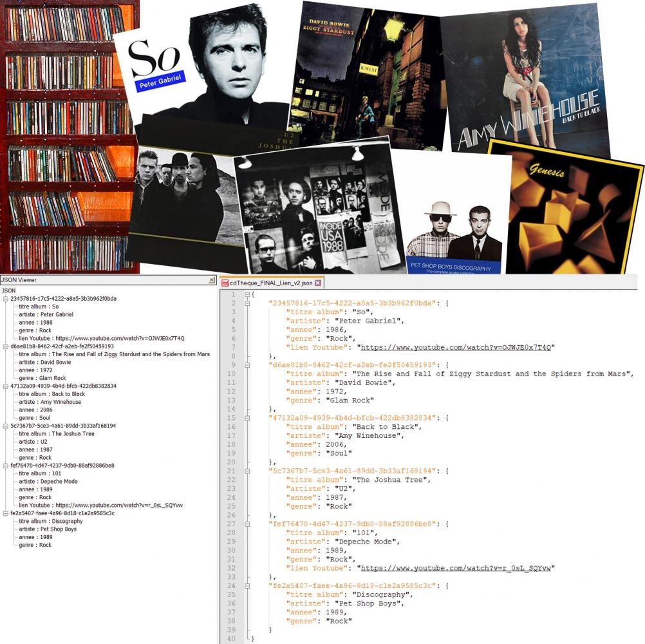Screen dimensions: 645x644
Task: Click the David Bowie Ziggy Stardust album cover
Action: point(368,74)
